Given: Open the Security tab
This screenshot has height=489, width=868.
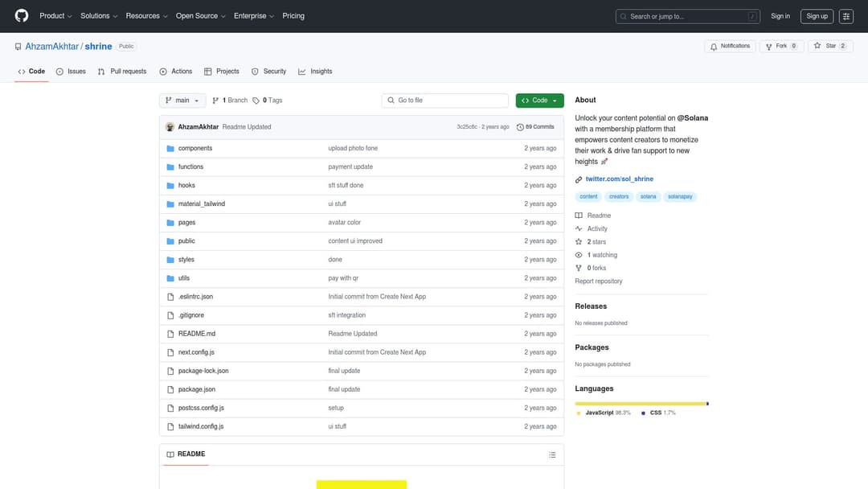Looking at the screenshot, I should click(x=268, y=72).
